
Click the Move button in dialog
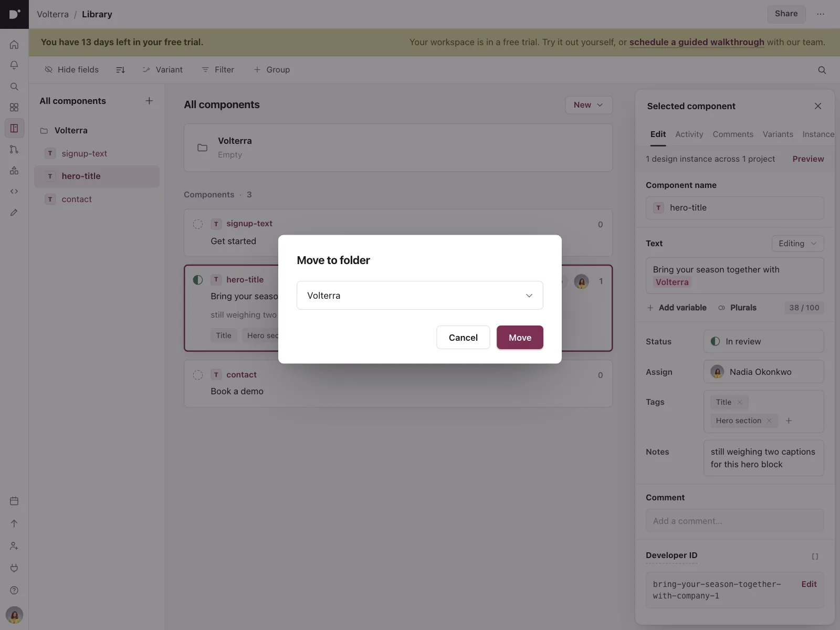click(x=520, y=338)
